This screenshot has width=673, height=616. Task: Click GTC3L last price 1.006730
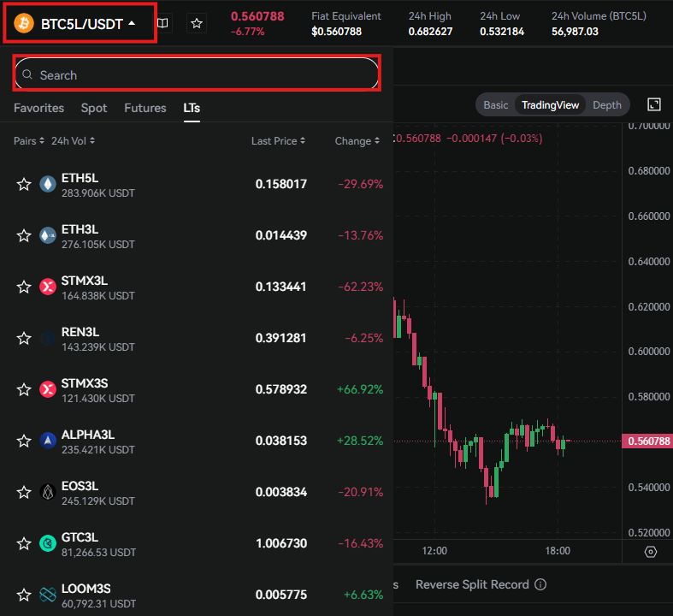point(281,543)
